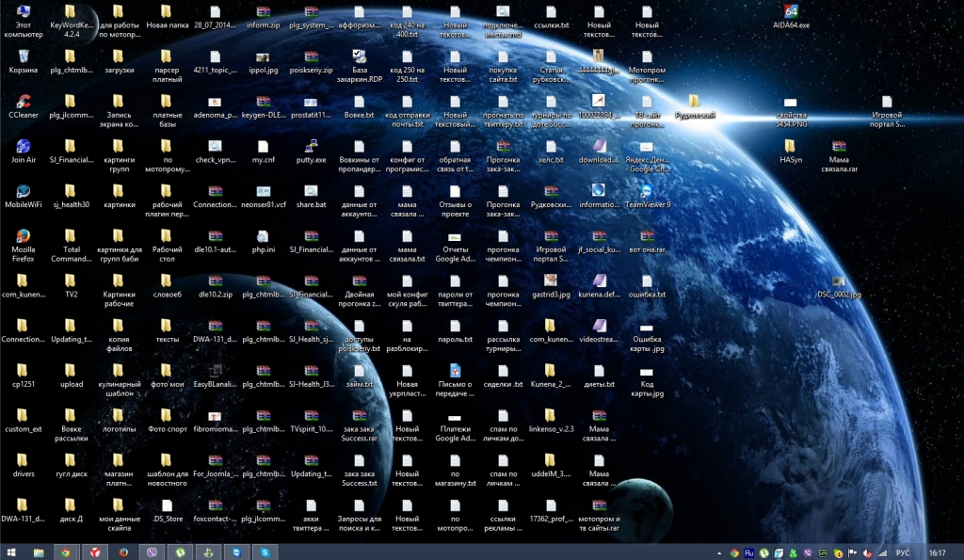Select the Join Air desktop shortcut
Screen dimensions: 964x560
(23, 148)
